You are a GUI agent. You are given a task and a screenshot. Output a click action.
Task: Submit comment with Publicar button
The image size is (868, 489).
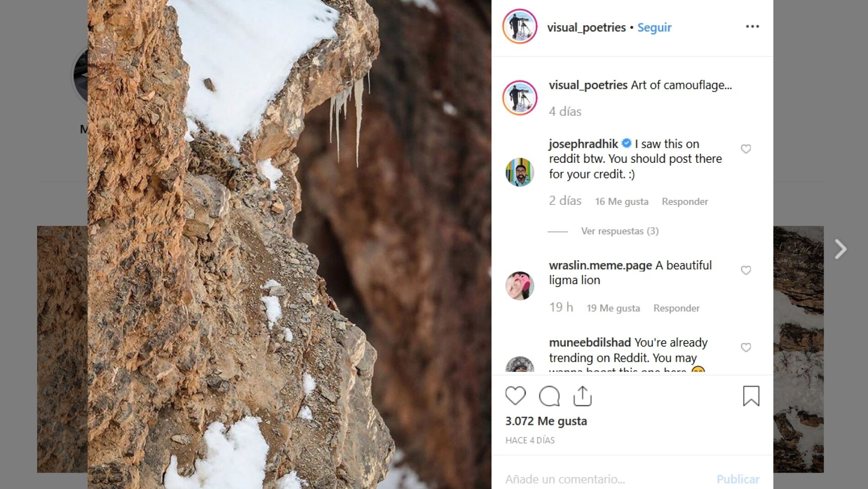click(x=738, y=479)
